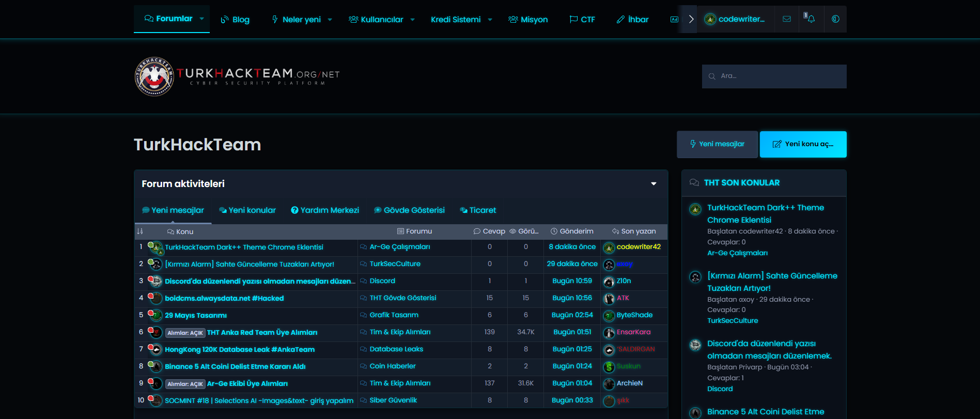Switch to the Gövde Gösterisi tab
This screenshot has height=419, width=980.
tap(409, 210)
